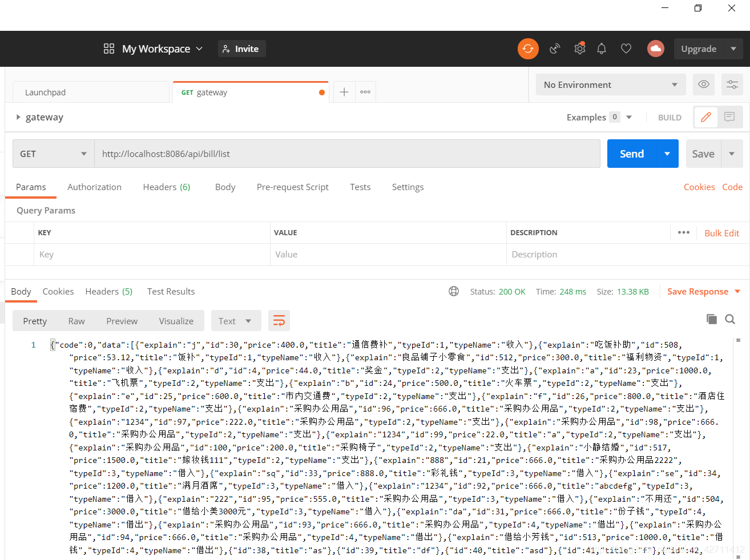Open the Cookies link
This screenshot has height=560, width=750.
699,187
